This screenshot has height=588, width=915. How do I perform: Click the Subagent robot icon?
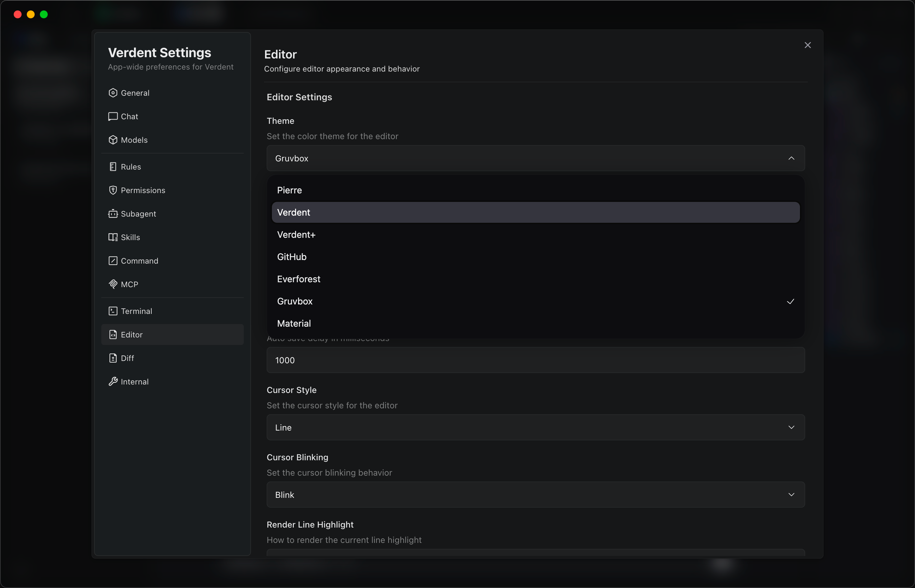pos(113,214)
